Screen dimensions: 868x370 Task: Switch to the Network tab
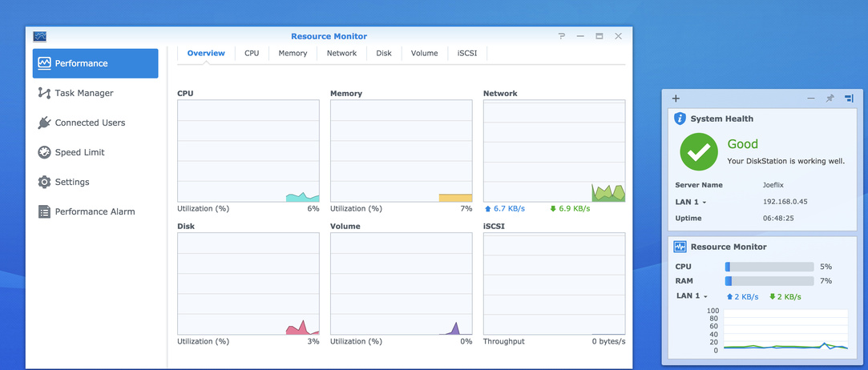pyautogui.click(x=341, y=53)
